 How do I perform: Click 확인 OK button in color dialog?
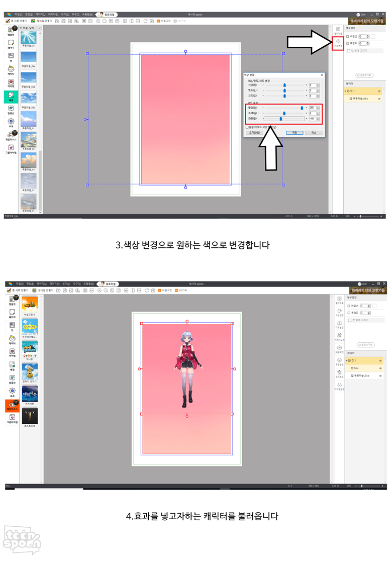295,133
